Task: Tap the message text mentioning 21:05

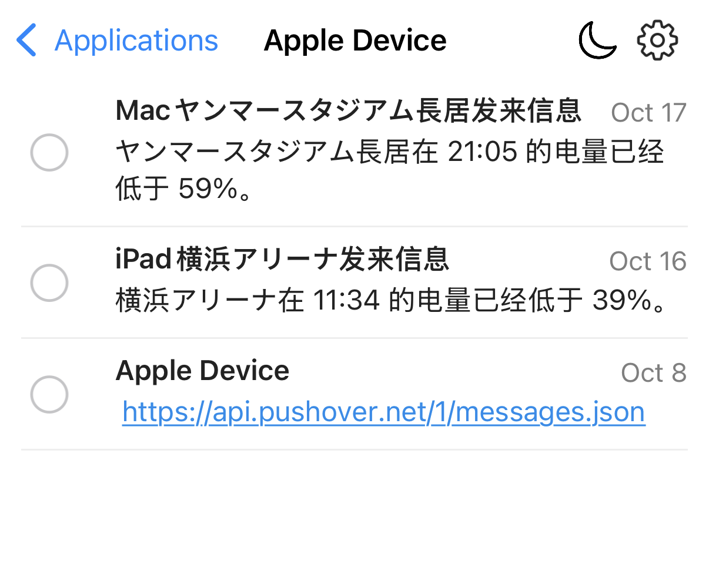Action: pyautogui.click(x=389, y=153)
